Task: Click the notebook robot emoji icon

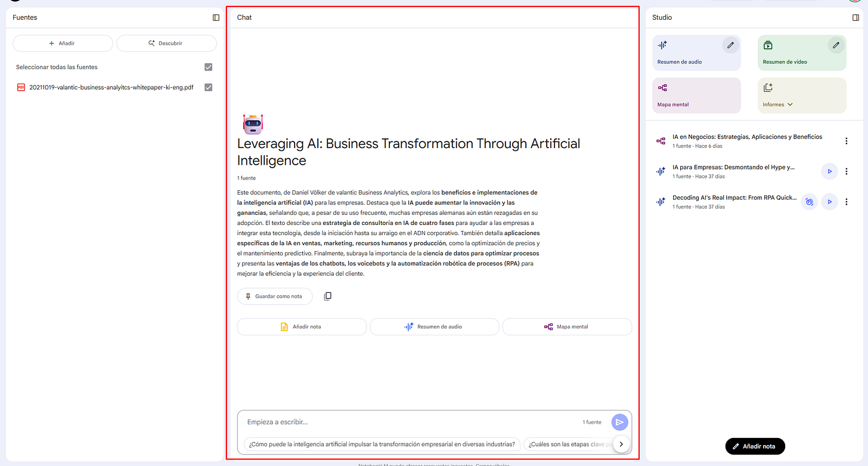Action: [x=253, y=124]
